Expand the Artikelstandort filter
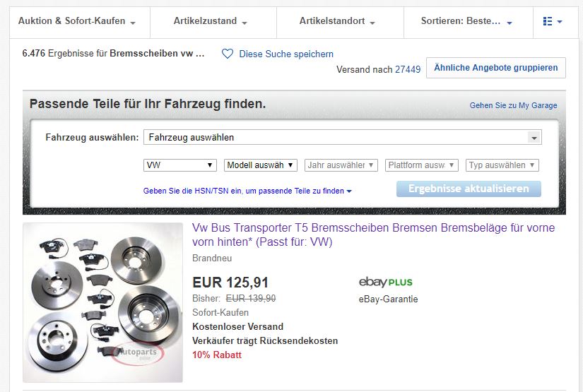Image resolution: width=583 pixels, height=392 pixels. (x=337, y=21)
